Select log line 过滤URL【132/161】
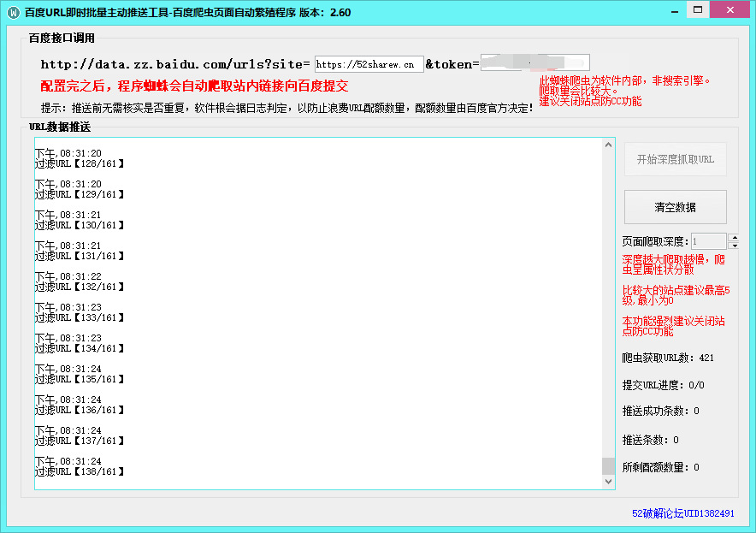 80,287
